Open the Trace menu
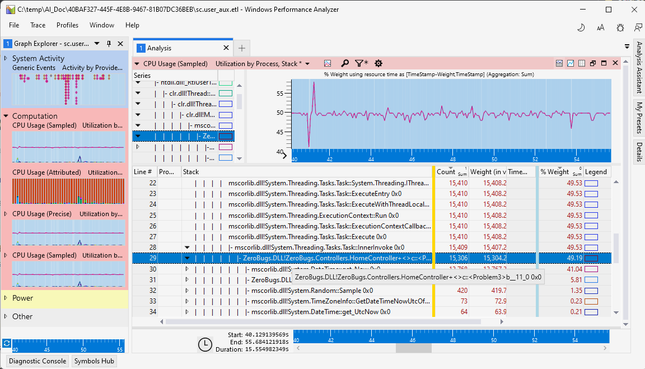645x369 pixels. [x=37, y=25]
